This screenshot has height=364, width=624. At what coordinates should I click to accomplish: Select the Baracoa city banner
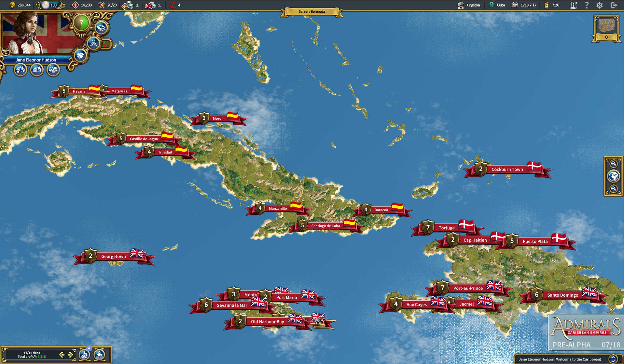[x=381, y=210]
